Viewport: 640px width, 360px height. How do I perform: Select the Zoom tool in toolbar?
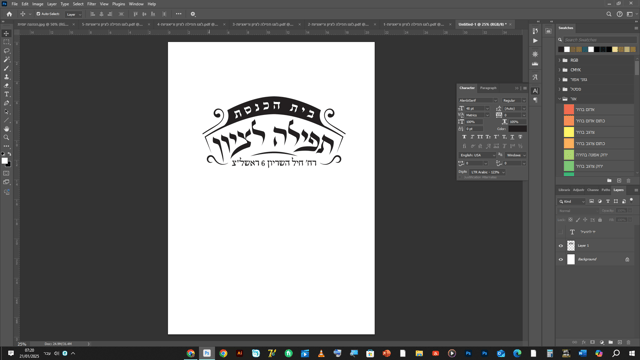click(x=7, y=138)
